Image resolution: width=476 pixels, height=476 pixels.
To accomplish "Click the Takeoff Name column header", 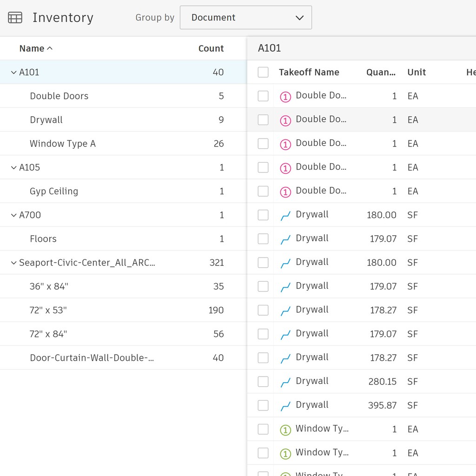I will [x=309, y=72].
